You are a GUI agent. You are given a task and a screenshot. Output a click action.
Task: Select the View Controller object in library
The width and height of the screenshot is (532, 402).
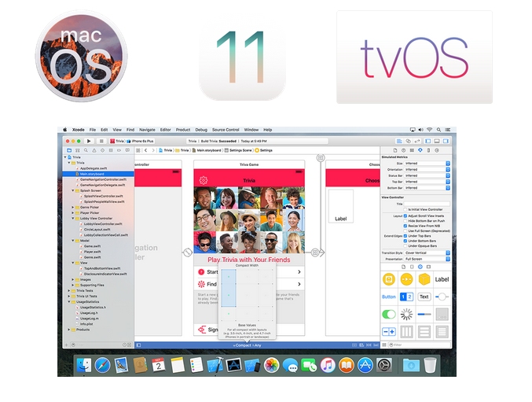click(389, 279)
